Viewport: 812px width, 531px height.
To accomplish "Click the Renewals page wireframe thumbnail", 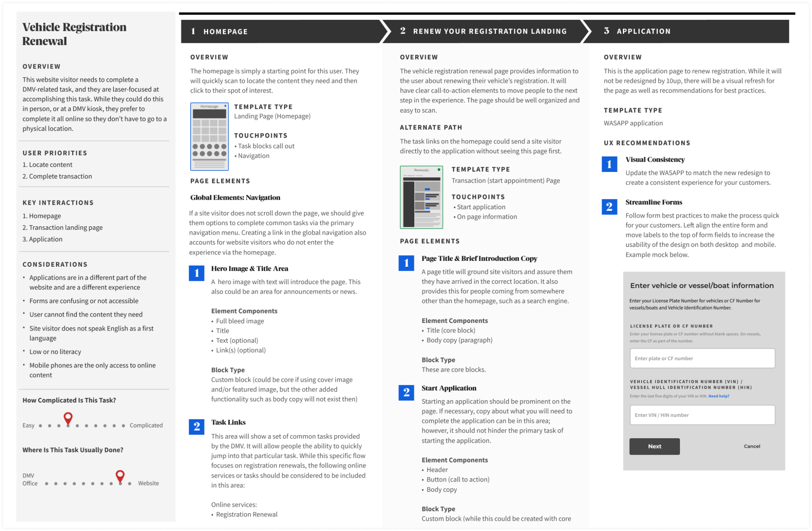I will [x=421, y=196].
